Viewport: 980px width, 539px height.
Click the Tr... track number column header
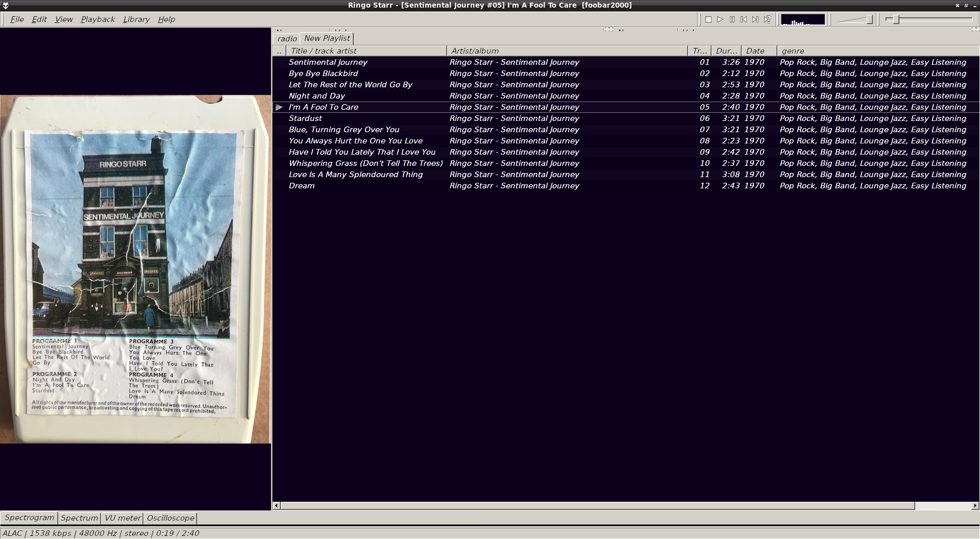pos(699,51)
